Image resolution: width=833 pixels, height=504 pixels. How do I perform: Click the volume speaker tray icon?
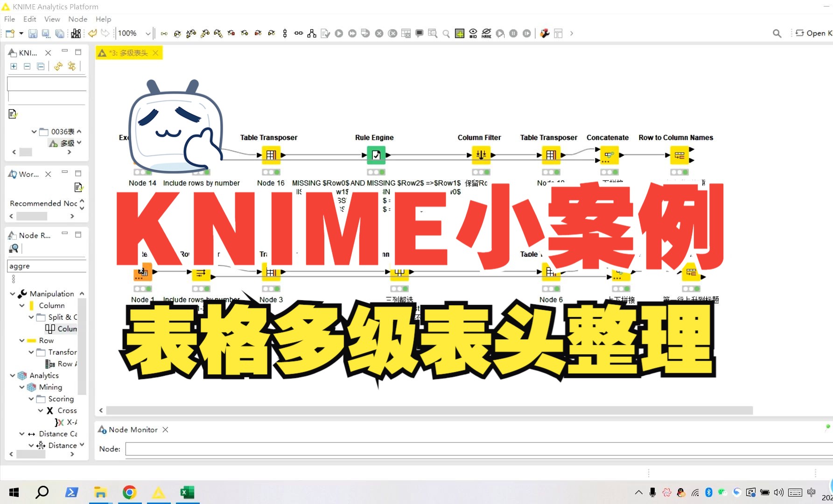point(778,492)
